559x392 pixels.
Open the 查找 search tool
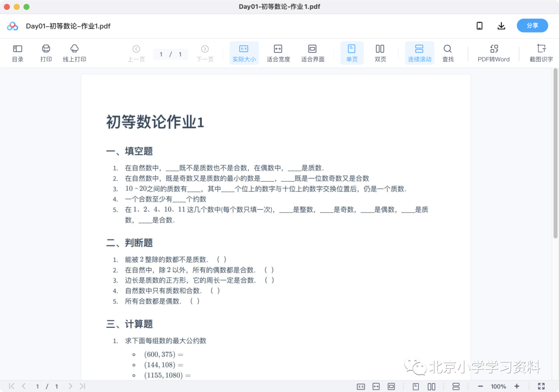(448, 53)
